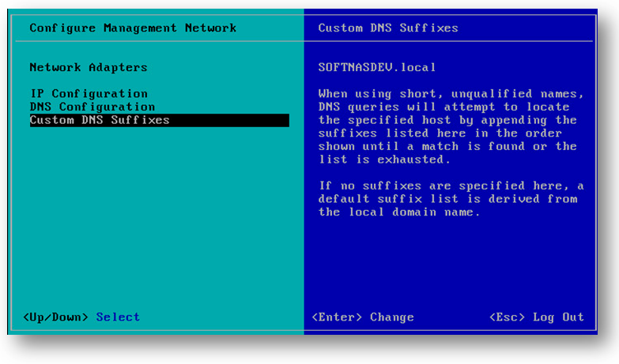Image resolution: width=619 pixels, height=364 pixels.
Task: Select the Network Adapters menu entry
Action: 89,67
